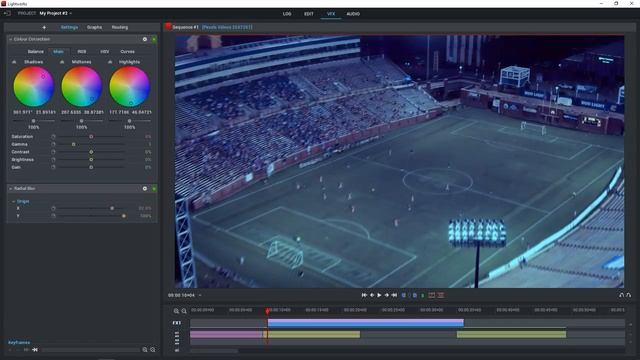Toggle keyframing for Saturation
Screen dimensions: 640x360
click(x=53, y=137)
